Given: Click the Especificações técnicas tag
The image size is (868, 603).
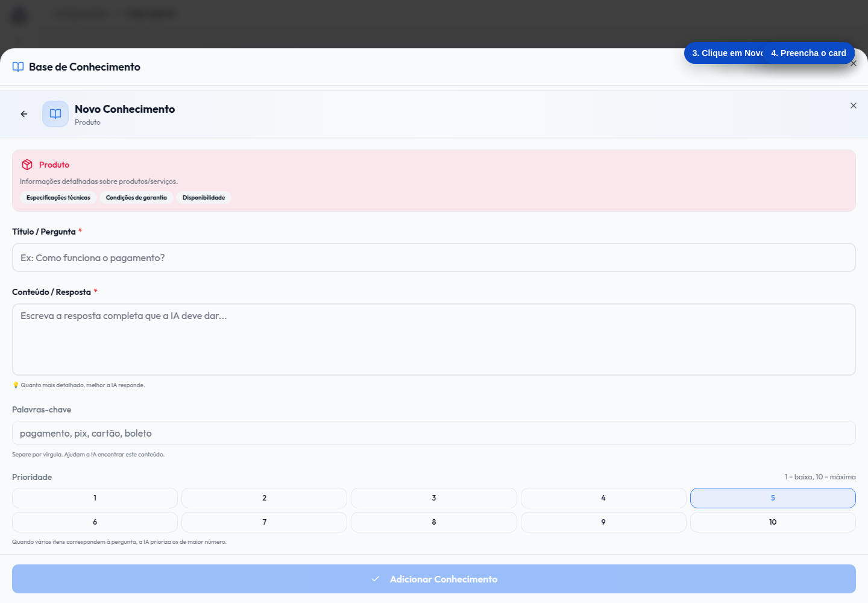Looking at the screenshot, I should 58,198.
